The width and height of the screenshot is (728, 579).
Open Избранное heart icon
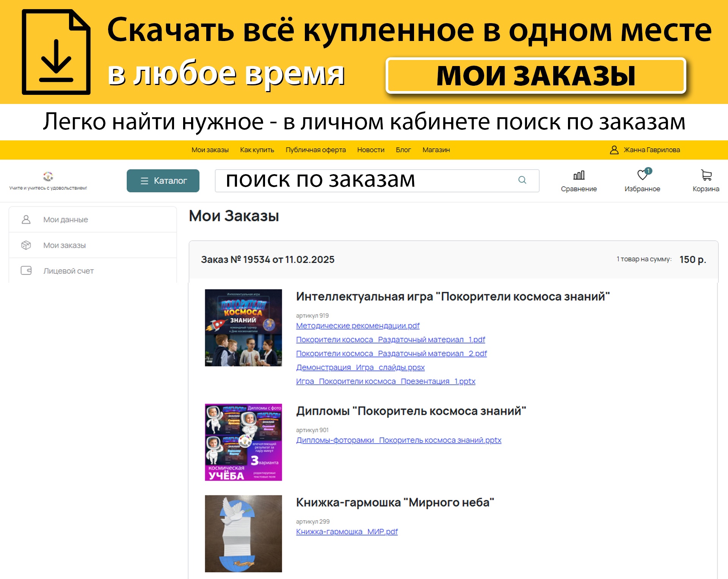[642, 175]
